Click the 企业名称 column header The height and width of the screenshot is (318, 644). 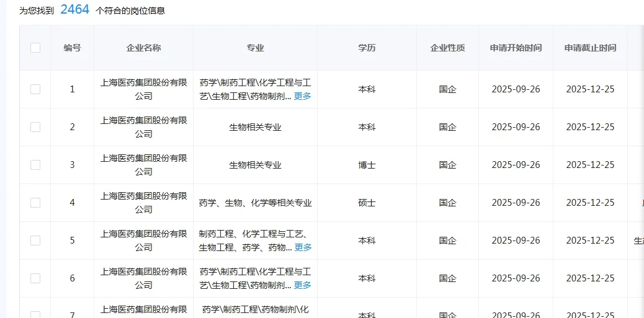[144, 48]
